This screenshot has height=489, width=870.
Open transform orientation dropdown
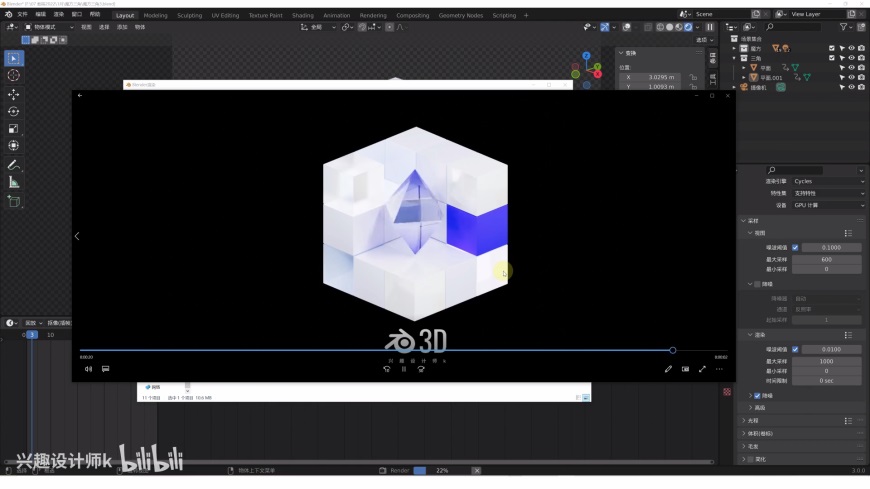click(x=318, y=27)
